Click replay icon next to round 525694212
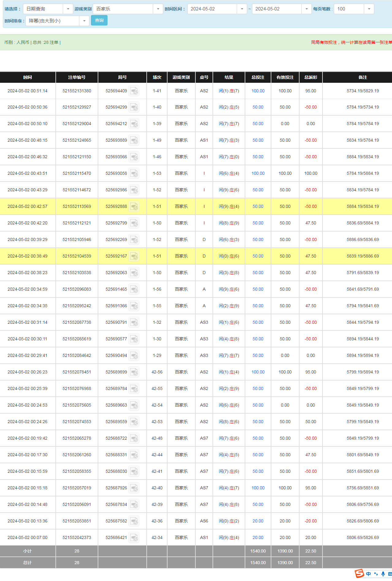The width and height of the screenshot is (392, 581). click(x=134, y=124)
